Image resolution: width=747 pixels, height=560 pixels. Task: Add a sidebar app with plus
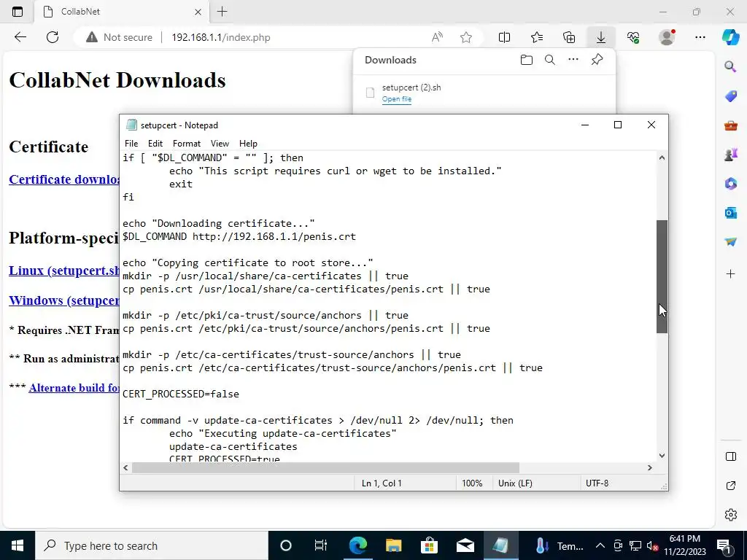(x=730, y=274)
